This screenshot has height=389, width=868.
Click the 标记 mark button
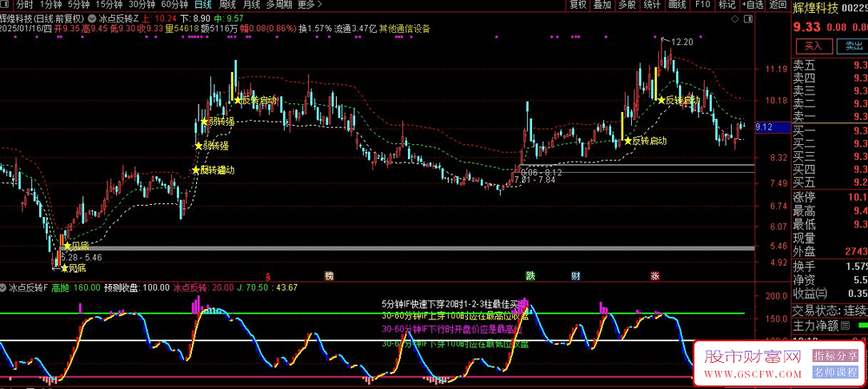(x=727, y=5)
